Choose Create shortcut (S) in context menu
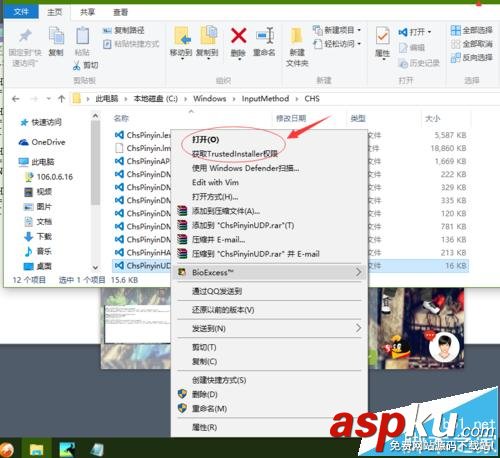This screenshot has width=500, height=458. [219, 380]
